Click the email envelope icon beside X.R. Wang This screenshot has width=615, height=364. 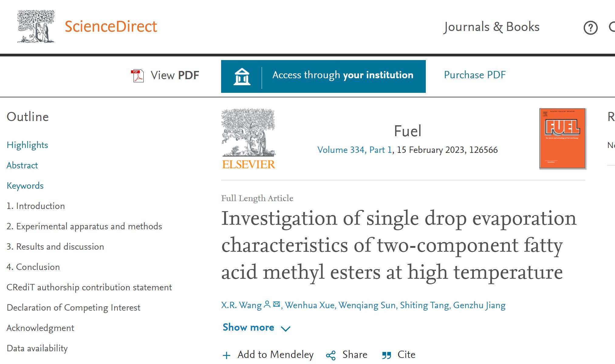276,304
